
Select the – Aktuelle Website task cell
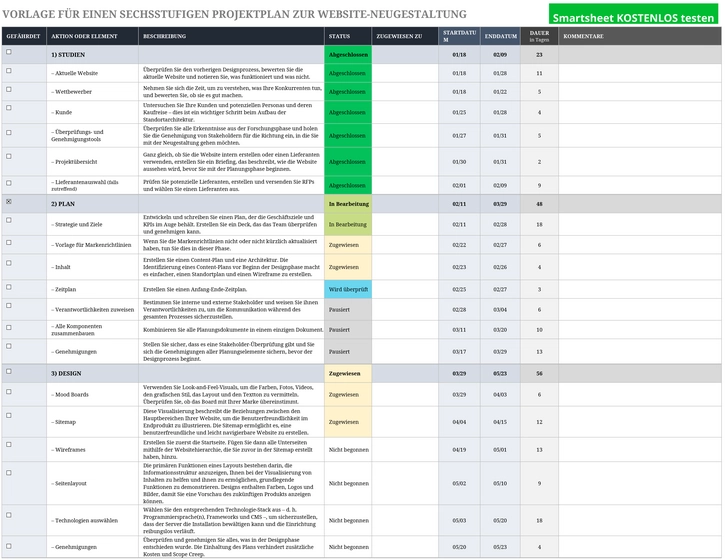92,73
